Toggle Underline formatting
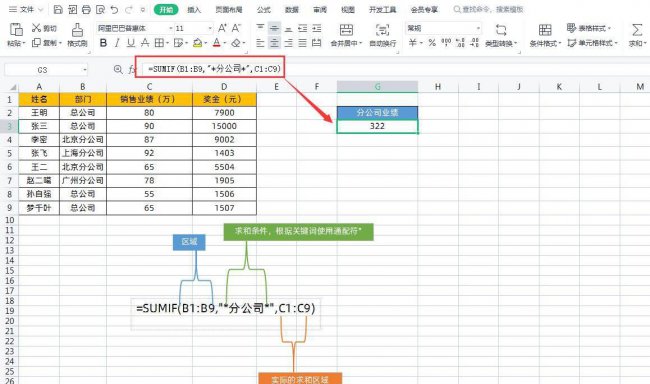Screen dimensions: 650x384 131,43
